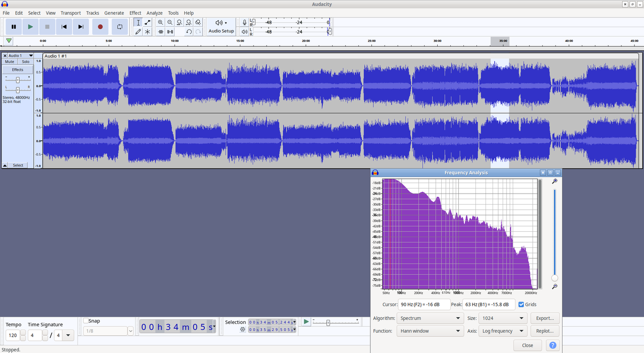Click the Zoom Out magnifier icon
This screenshot has height=353, width=644.
pos(170,23)
